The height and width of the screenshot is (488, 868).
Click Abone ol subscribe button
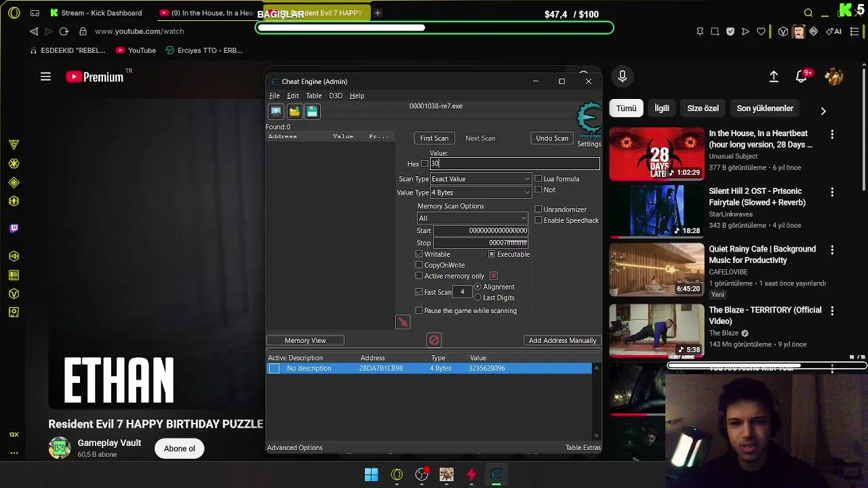click(179, 448)
